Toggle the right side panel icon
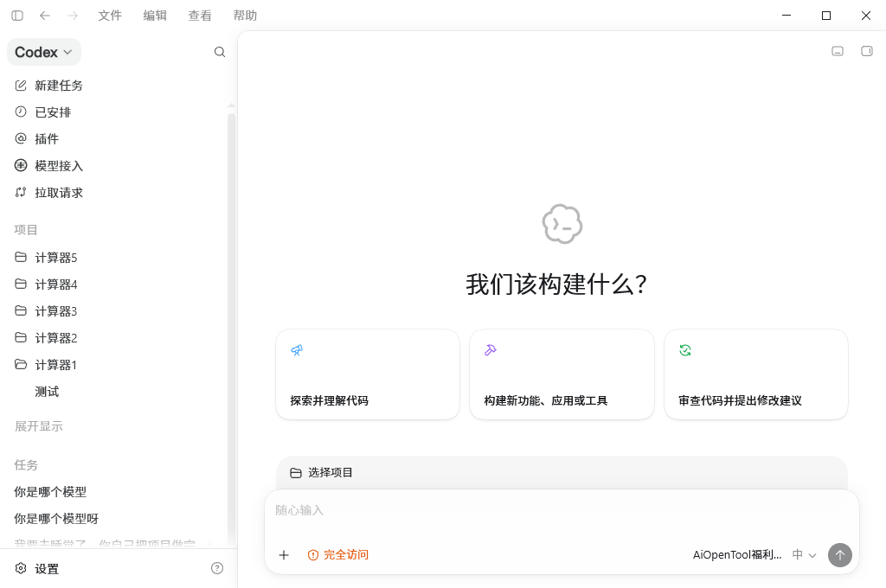This screenshot has height=588, width=886. 867,51
